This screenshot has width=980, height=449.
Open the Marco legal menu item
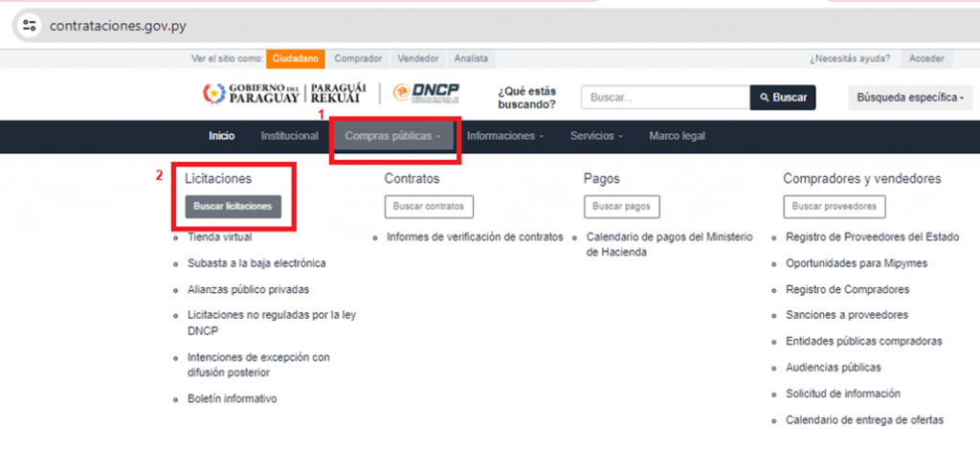pyautogui.click(x=677, y=136)
